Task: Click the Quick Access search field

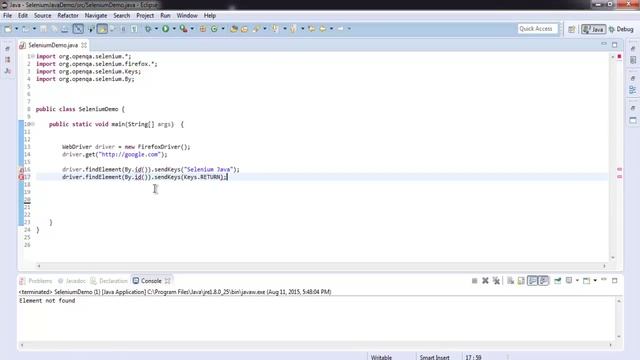Action: (x=537, y=29)
